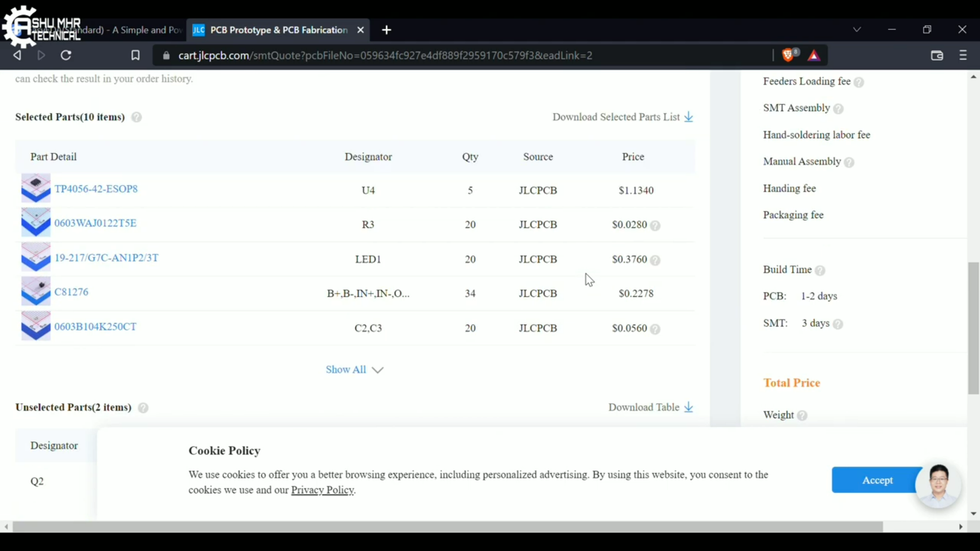This screenshot has height=551, width=980.
Task: Click the reload page icon
Action: 66,55
